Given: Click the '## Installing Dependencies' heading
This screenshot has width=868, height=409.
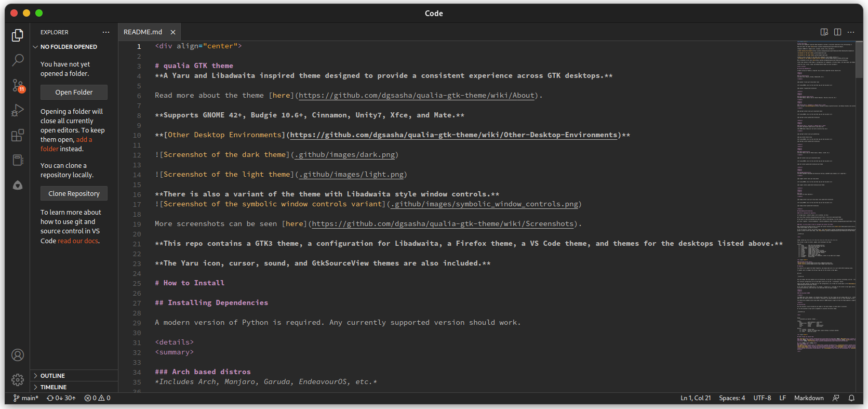Looking at the screenshot, I should [211, 303].
